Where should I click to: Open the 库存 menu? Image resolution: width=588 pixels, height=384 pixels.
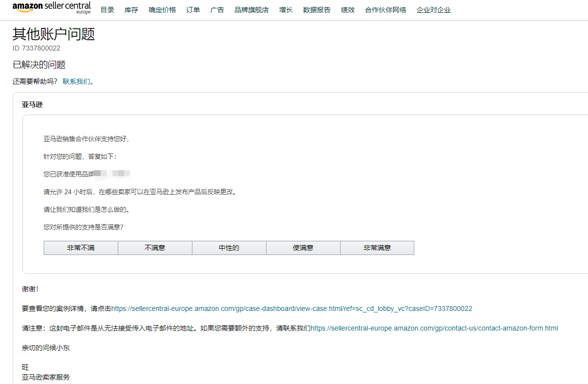coord(131,9)
